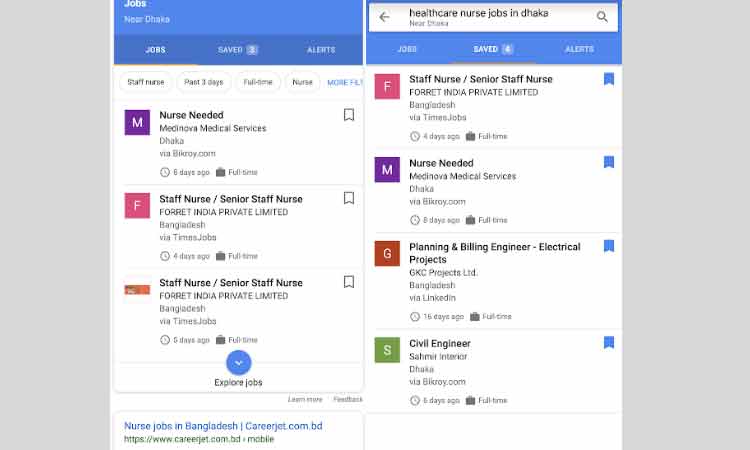The height and width of the screenshot is (450, 750).
Task: Apply the Nurse filter chip
Action: (x=302, y=82)
